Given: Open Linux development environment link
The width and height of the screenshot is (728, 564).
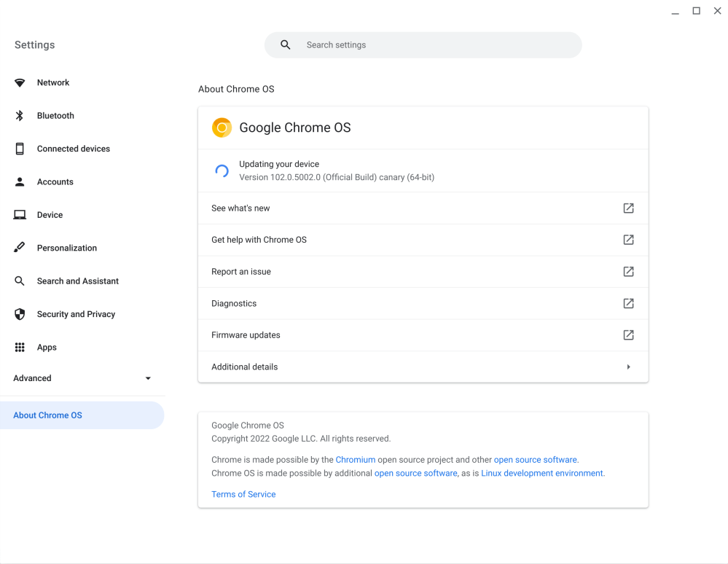Looking at the screenshot, I should pos(542,473).
